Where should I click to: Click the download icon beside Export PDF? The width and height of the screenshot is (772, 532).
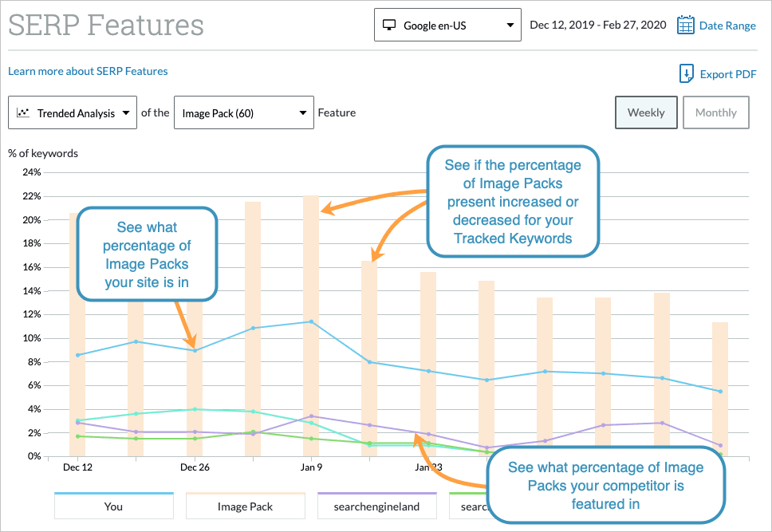pyautogui.click(x=687, y=73)
